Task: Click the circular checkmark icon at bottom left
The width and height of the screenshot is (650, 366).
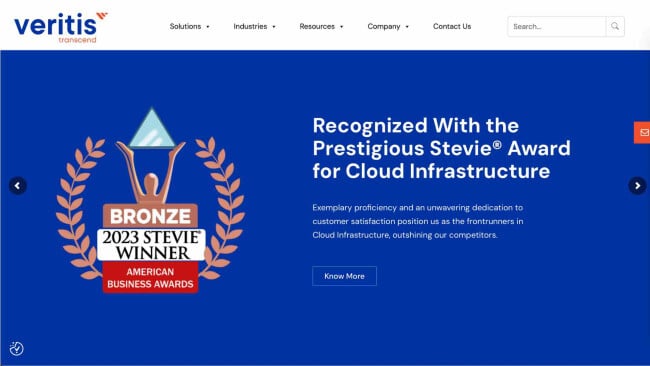Action: click(x=17, y=349)
